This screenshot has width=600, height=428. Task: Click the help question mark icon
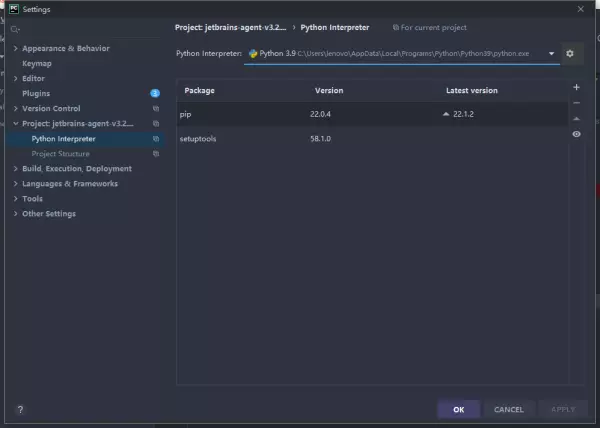pos(20,410)
